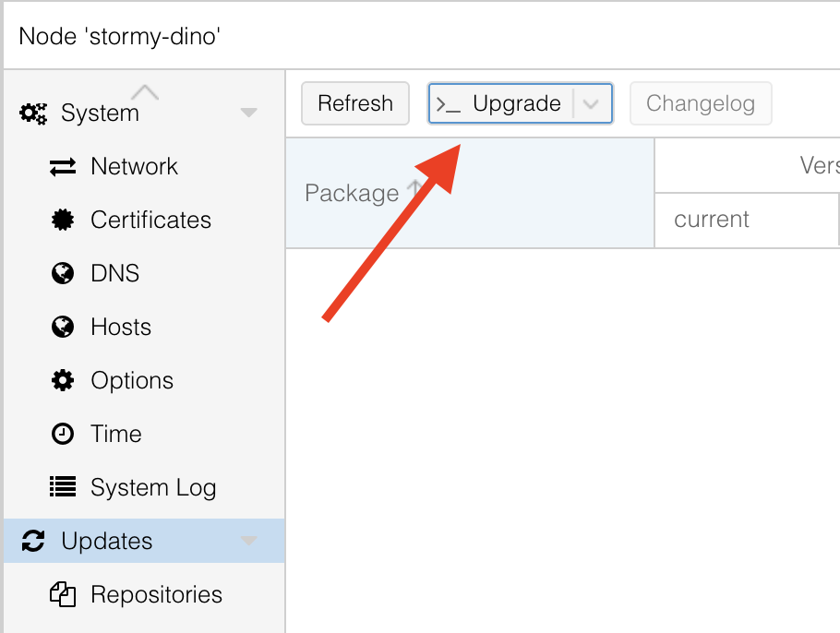Viewport: 840px width, 633px height.
Task: Click the Repositories copy icon
Action: click(x=63, y=594)
